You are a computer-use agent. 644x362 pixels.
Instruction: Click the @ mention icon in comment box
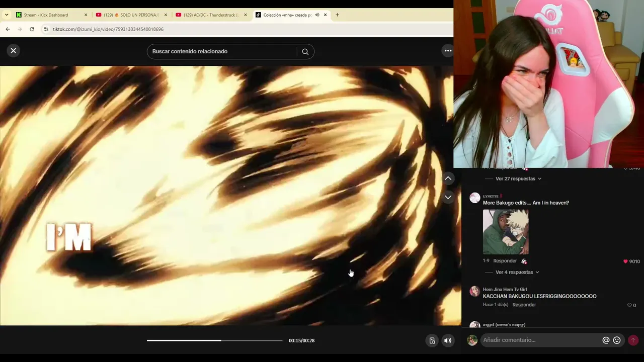[606, 340]
